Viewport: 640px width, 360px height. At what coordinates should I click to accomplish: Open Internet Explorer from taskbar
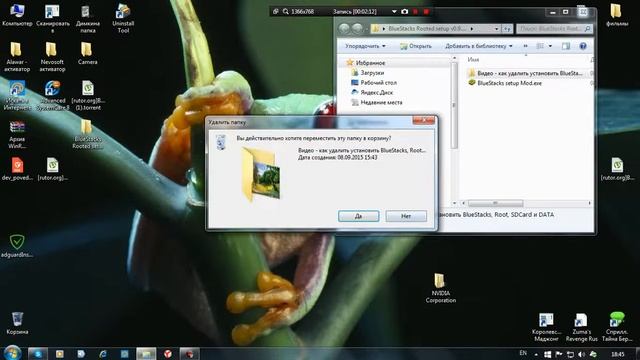tap(103, 354)
